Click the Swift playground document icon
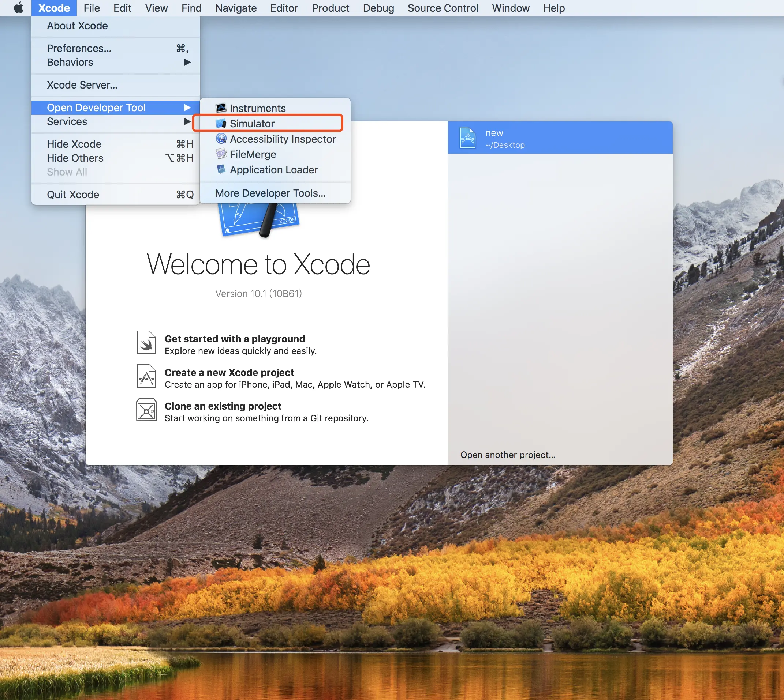 click(146, 342)
